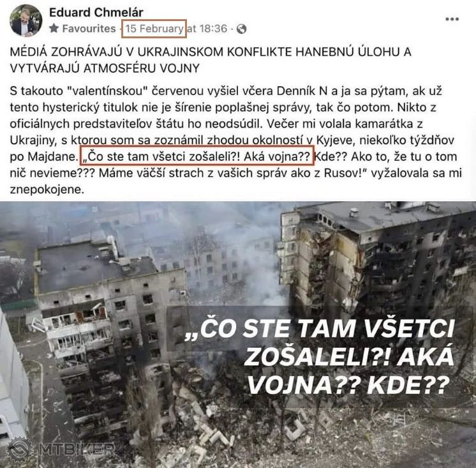This screenshot has width=476, height=468.
Task: Click the MTBIKER watermark text
Action: pyautogui.click(x=77, y=449)
